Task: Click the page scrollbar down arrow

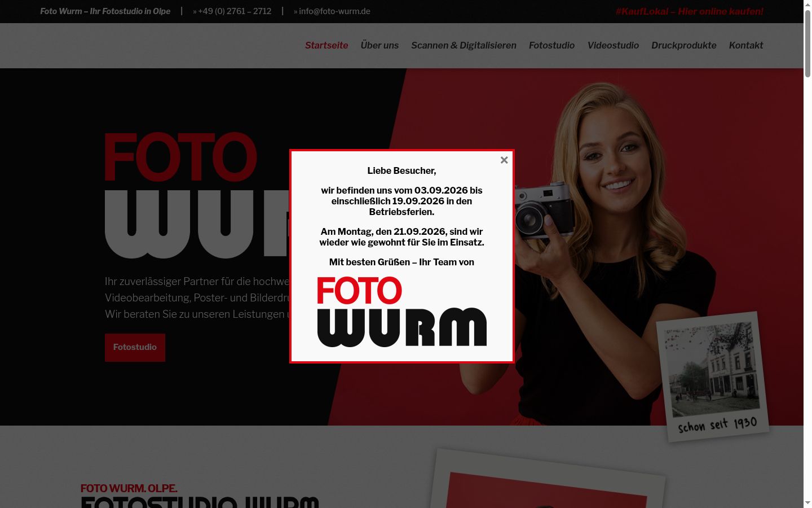Action: tap(807, 503)
